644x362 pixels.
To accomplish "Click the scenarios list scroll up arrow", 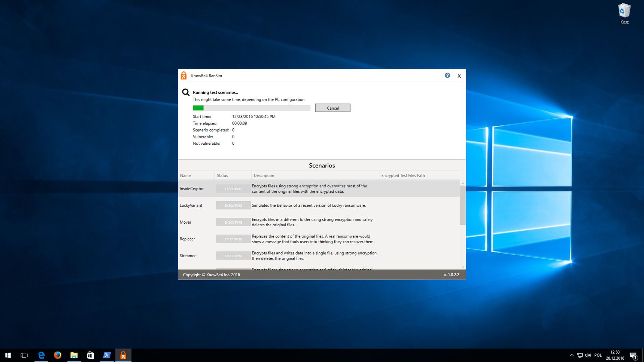I will pyautogui.click(x=463, y=183).
